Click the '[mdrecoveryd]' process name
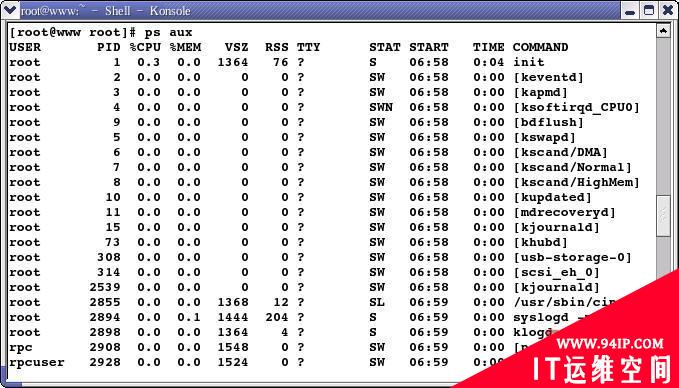 point(564,213)
